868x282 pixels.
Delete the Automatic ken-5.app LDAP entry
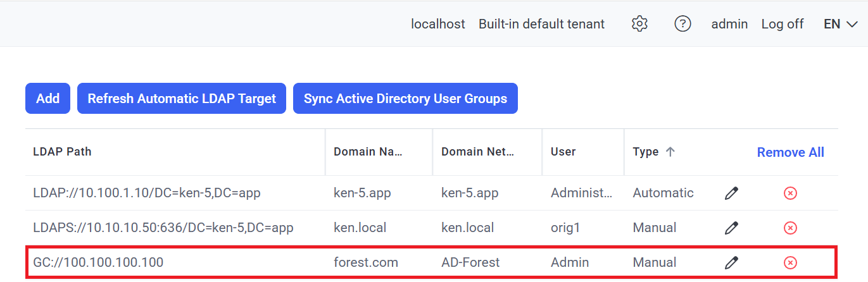[789, 193]
